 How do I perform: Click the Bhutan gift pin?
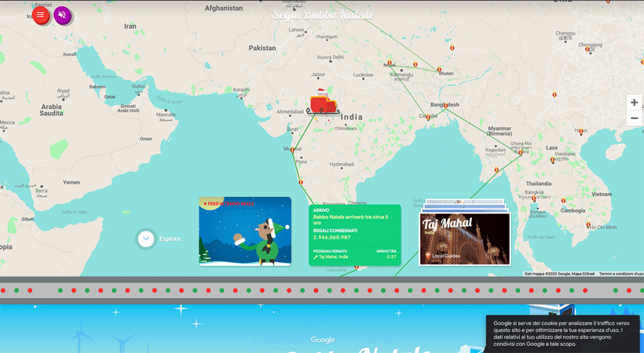point(439,69)
